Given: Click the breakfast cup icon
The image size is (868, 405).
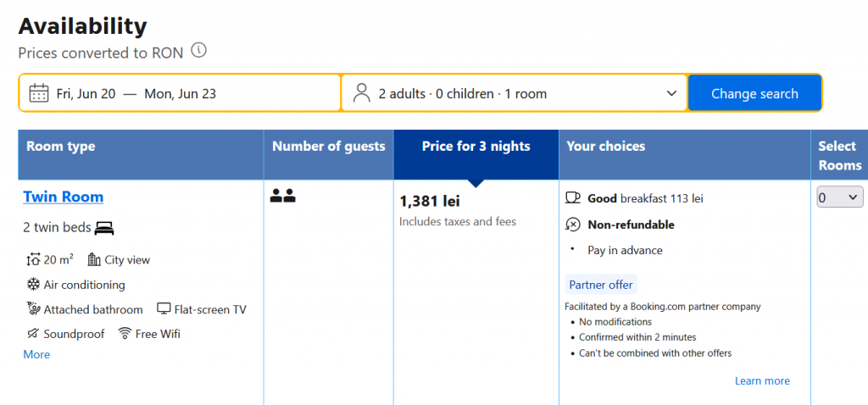Looking at the screenshot, I should (573, 198).
